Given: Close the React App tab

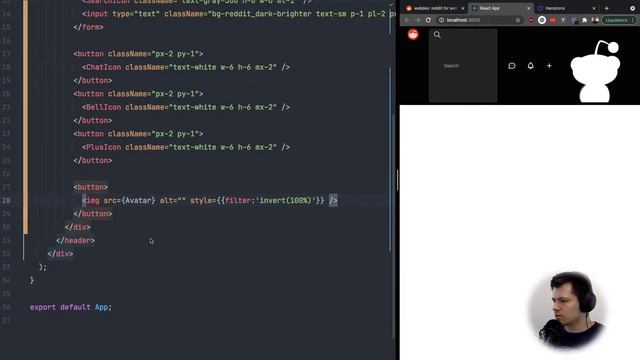Looking at the screenshot, I should tap(529, 8).
